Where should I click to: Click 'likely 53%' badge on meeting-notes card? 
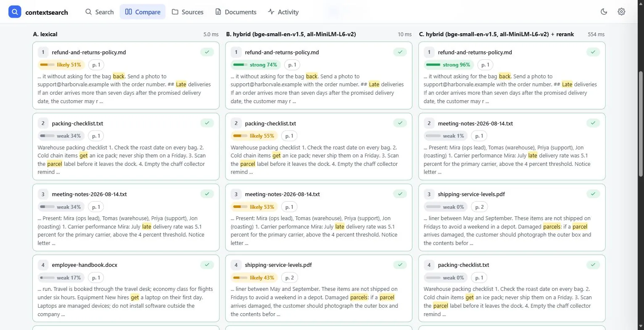point(254,207)
